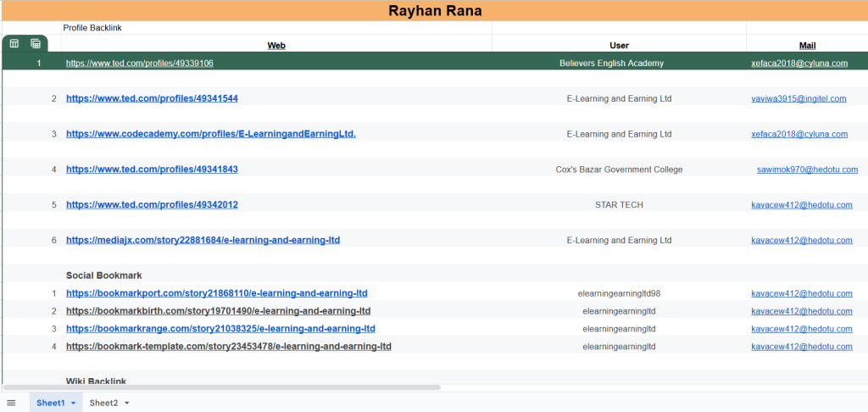This screenshot has height=412, width=868.
Task: Select number 6 beside the mediajx link
Action: [x=53, y=241]
